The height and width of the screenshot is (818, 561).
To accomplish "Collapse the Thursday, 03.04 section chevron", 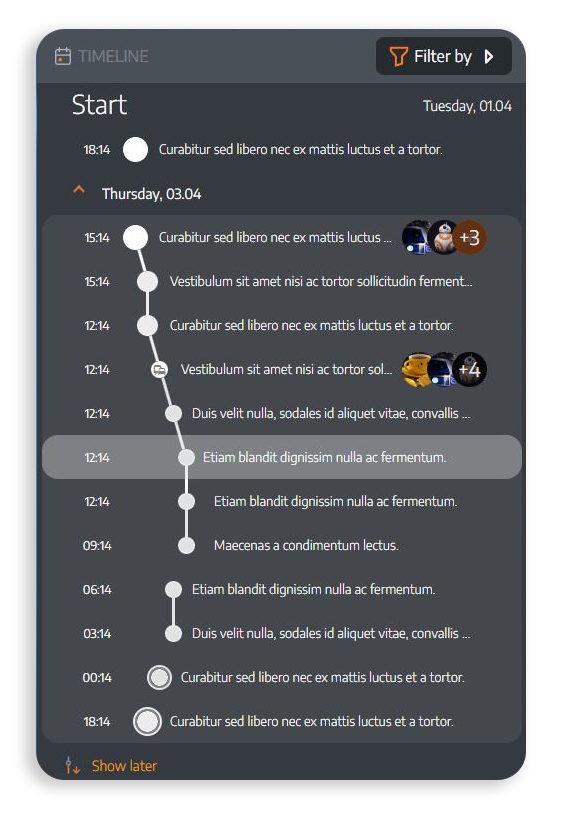I will [79, 190].
